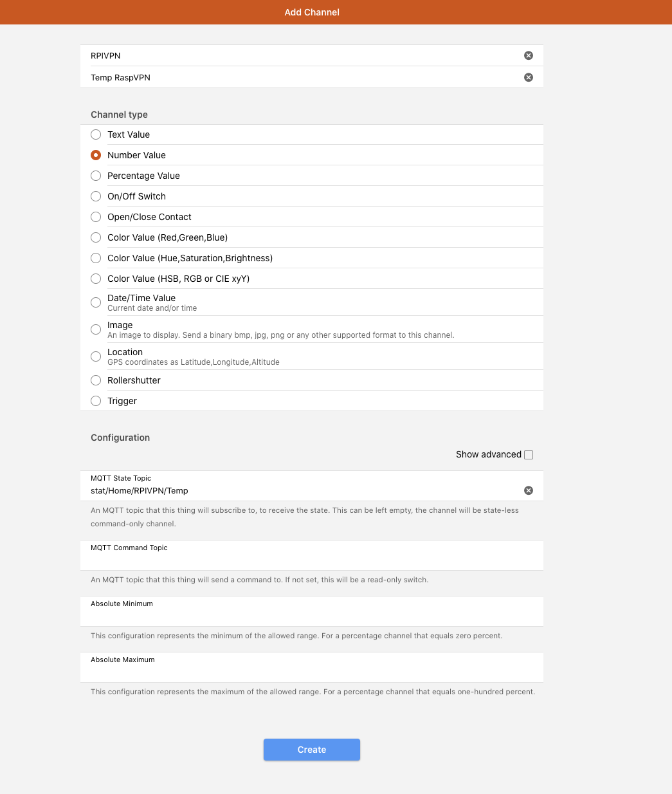The height and width of the screenshot is (794, 672).
Task: Click the Create button
Action: 312,750
